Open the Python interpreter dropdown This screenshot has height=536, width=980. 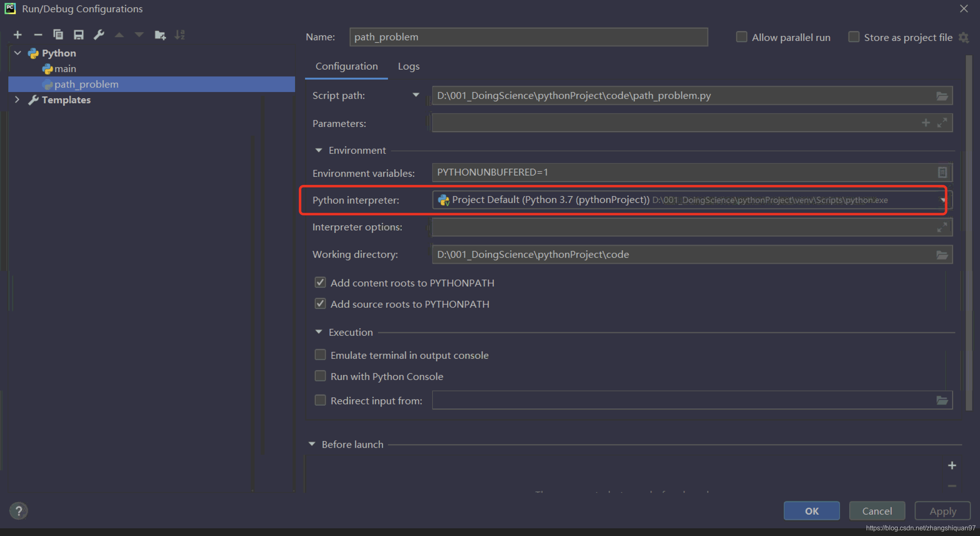[x=942, y=200]
